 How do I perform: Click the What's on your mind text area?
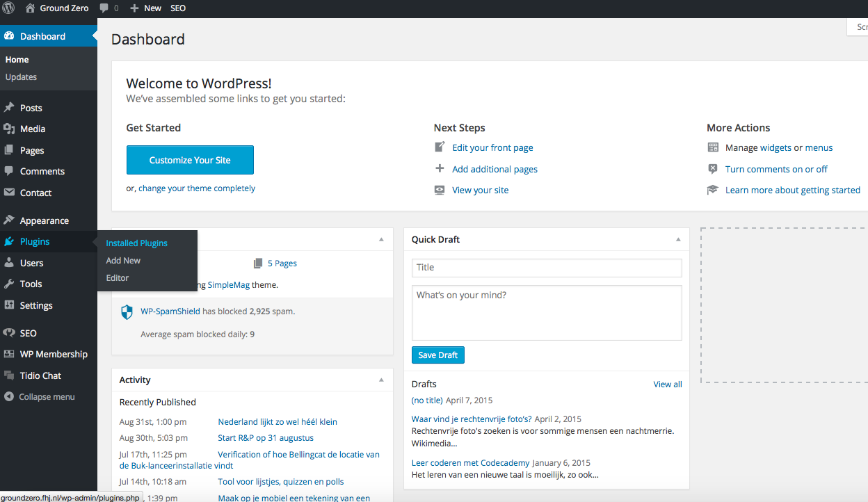click(547, 313)
